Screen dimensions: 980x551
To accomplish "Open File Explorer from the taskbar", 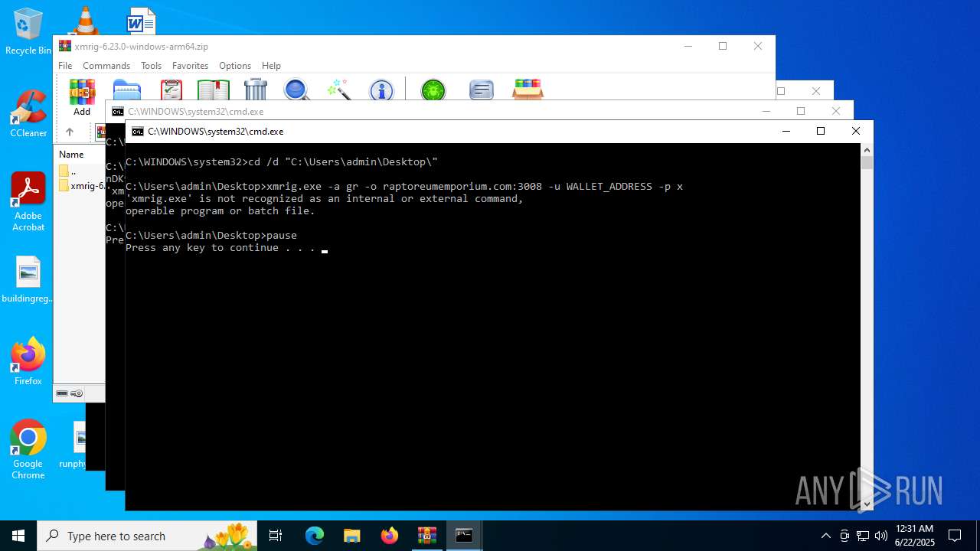I will tap(352, 536).
